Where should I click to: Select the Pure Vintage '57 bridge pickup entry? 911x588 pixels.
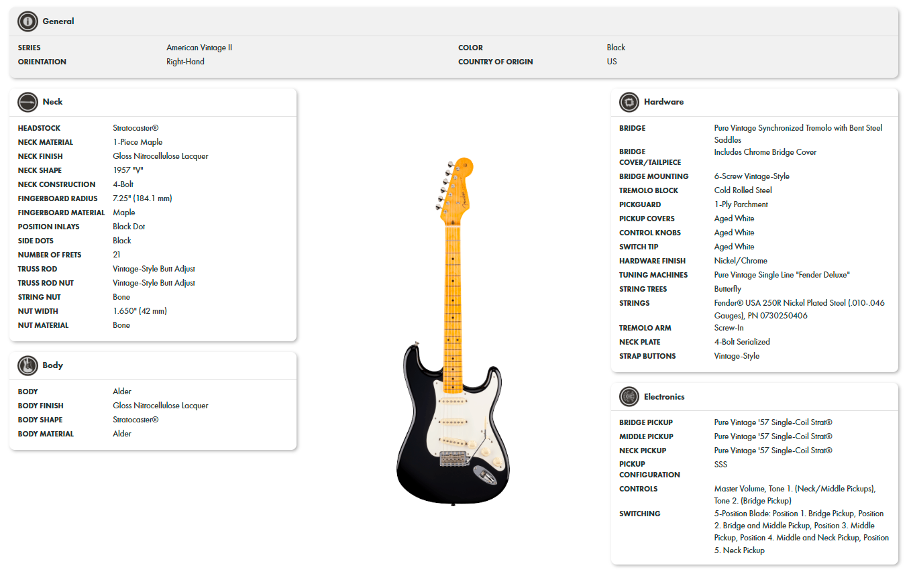point(772,422)
